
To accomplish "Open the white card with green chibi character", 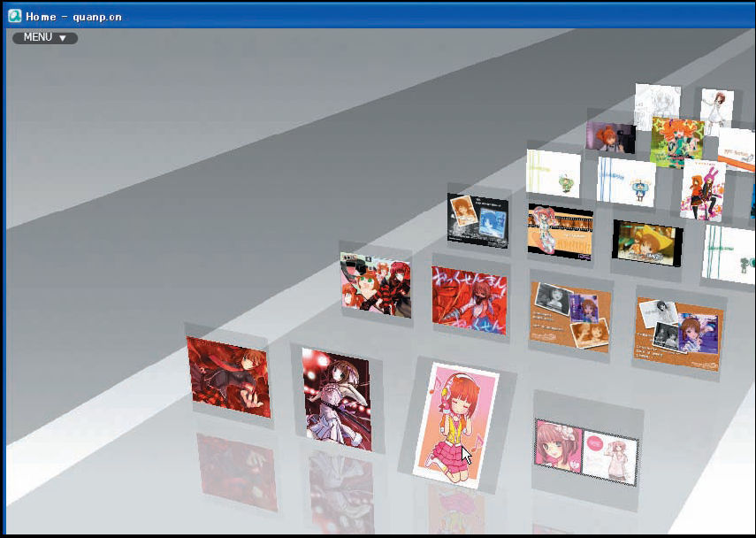I will 554,173.
